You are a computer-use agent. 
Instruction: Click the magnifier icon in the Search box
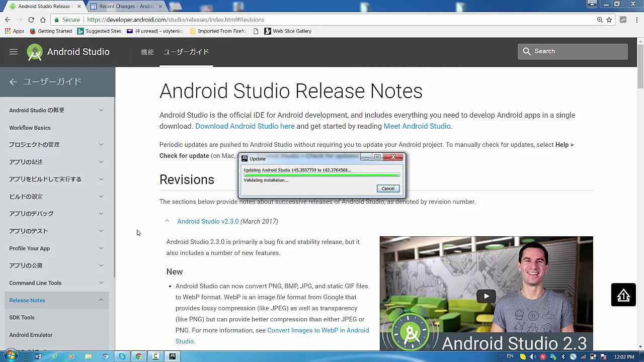[527, 51]
